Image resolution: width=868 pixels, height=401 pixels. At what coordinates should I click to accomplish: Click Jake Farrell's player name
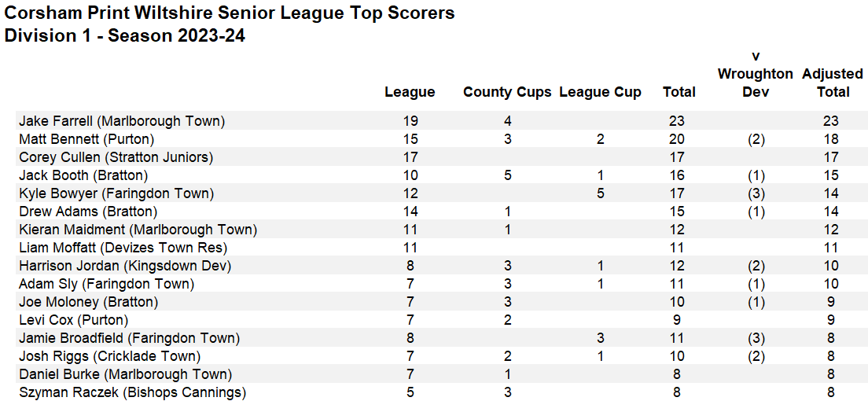click(x=122, y=121)
